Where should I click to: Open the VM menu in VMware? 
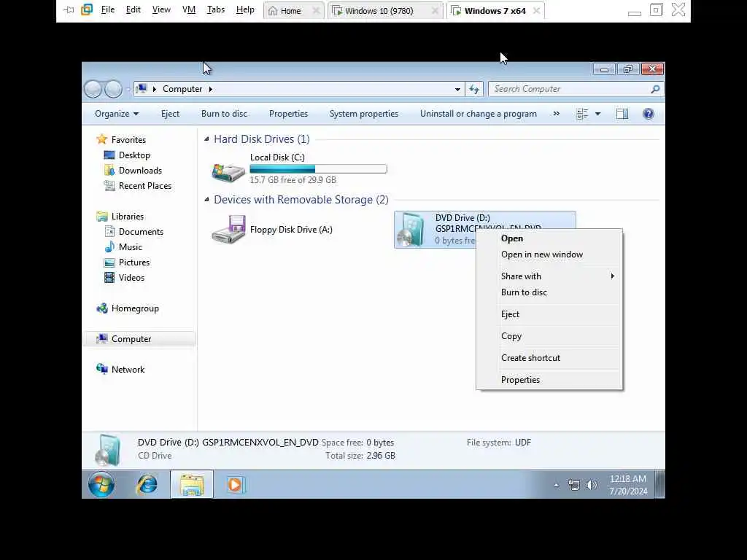click(189, 9)
